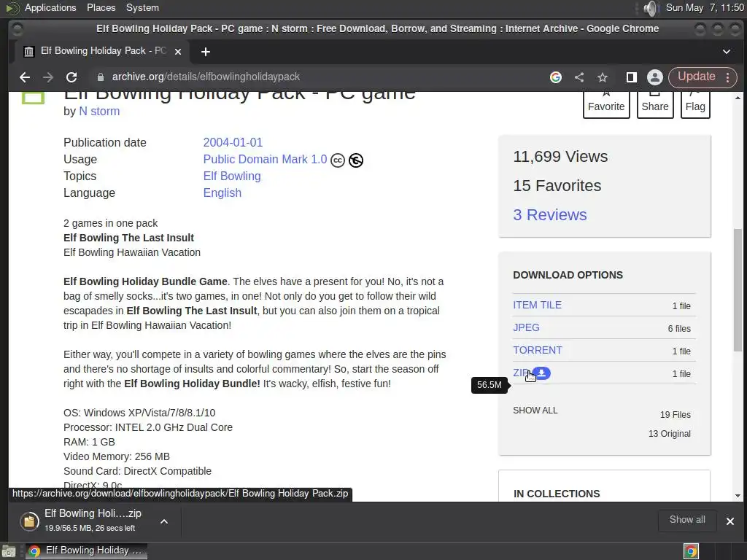
Task: Click scrollbar up arrow
Action: click(738, 98)
